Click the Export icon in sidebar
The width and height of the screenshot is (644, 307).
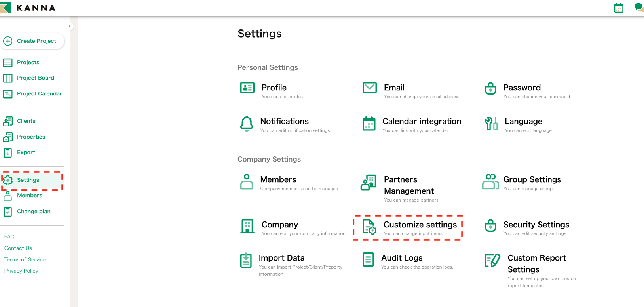(8, 153)
